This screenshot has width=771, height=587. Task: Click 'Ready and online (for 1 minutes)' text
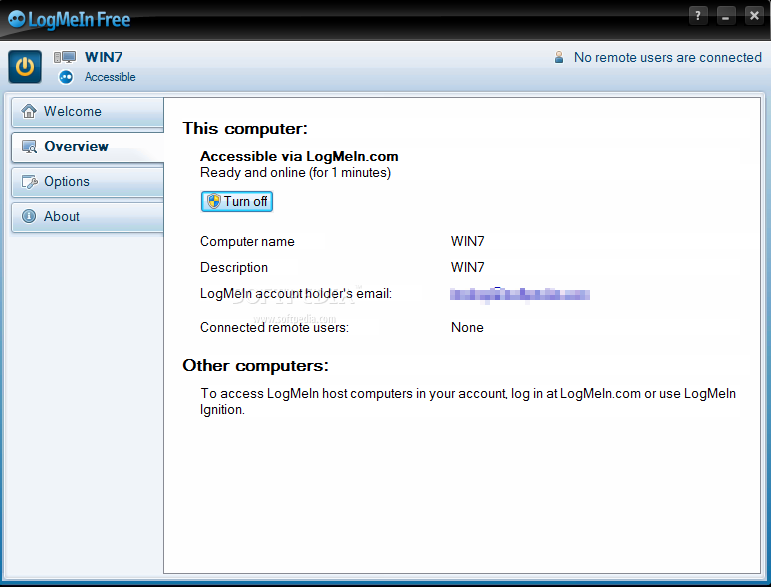(x=296, y=173)
